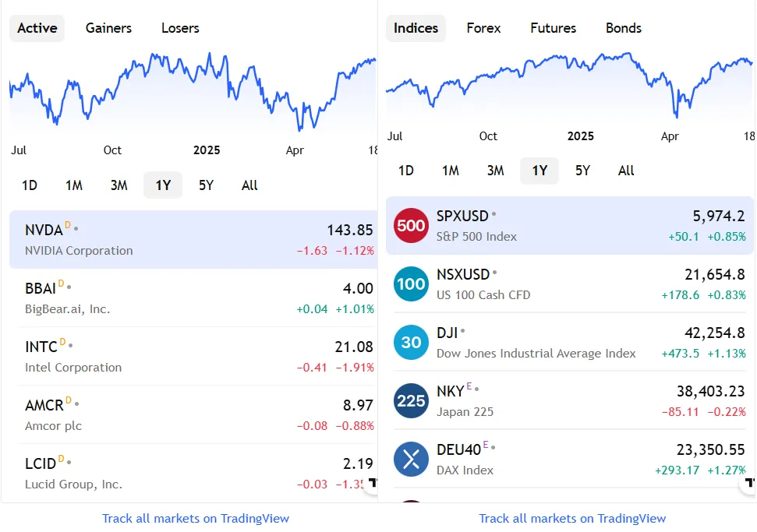Select the INTC Intel Corporation row
This screenshot has height=532, width=757.
(x=193, y=357)
